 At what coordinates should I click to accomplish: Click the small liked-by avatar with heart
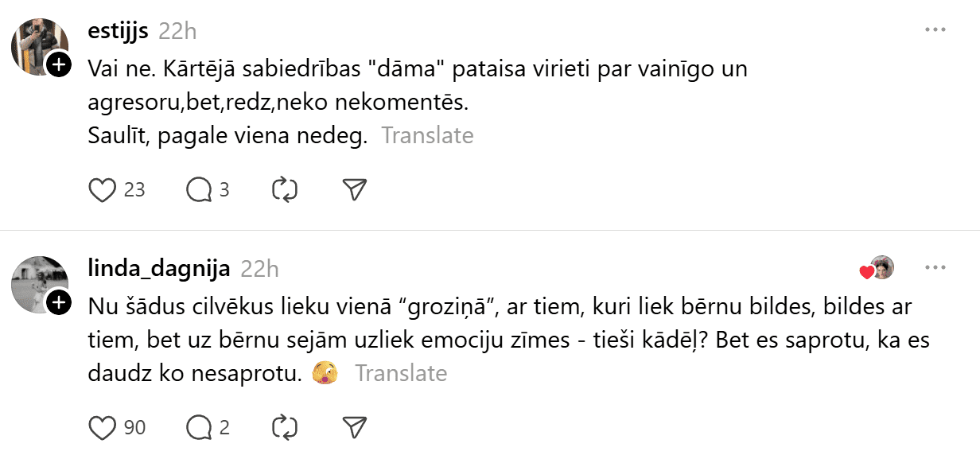[880, 268]
